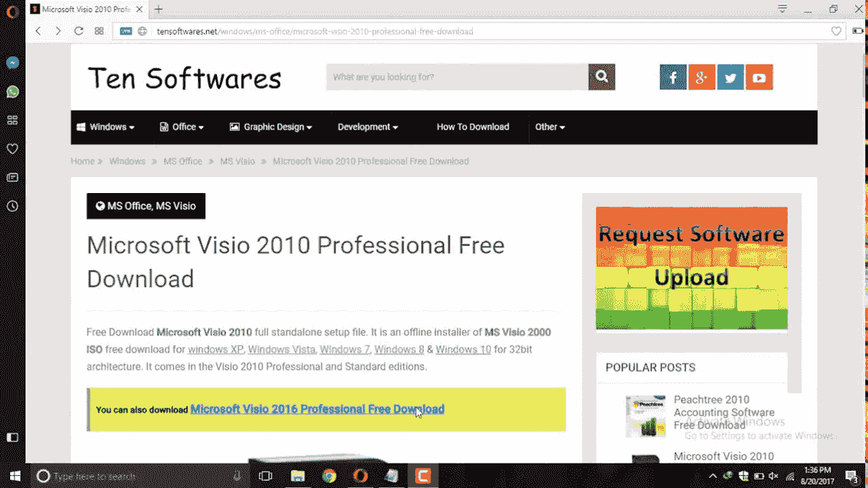868x488 pixels.
Task: Click the page heading 'Microsoft Visio 2010 Professional Free Download'
Action: pos(295,261)
